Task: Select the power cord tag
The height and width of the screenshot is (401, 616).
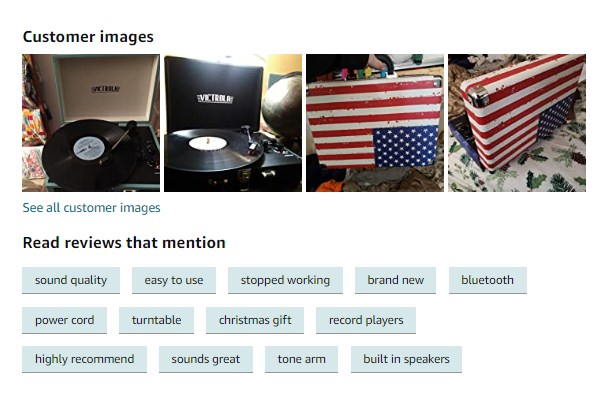Action: coord(64,320)
